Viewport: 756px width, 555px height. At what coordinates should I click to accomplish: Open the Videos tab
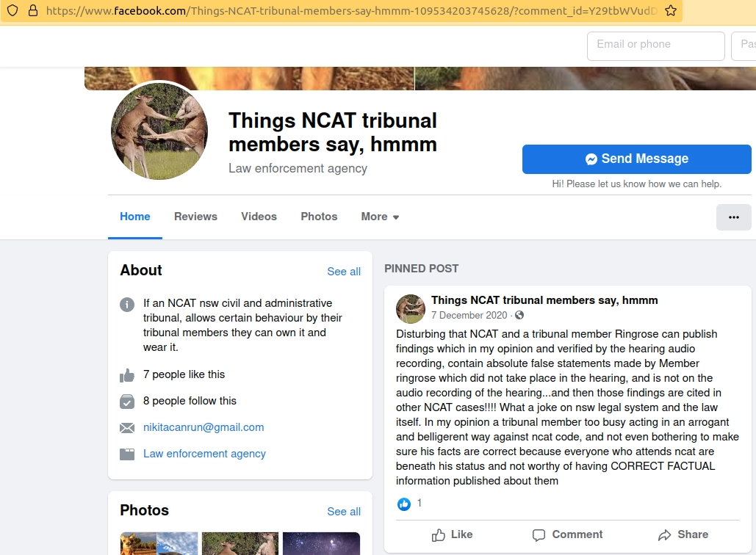259,217
